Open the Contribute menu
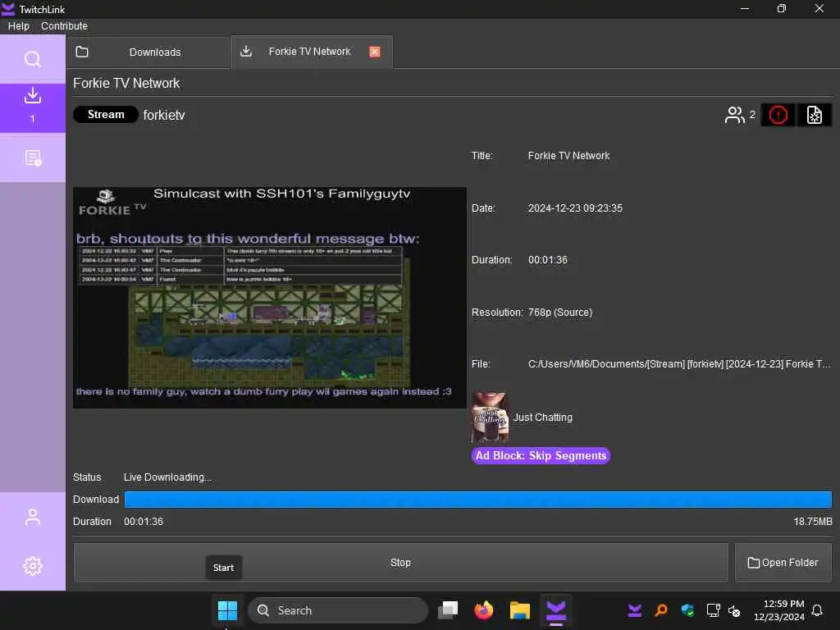Screen dimensions: 840x630 pyautogui.click(x=64, y=25)
